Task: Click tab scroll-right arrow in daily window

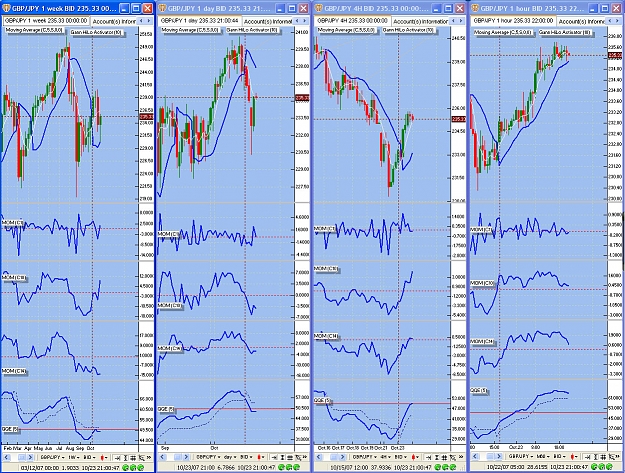Action: (x=305, y=21)
